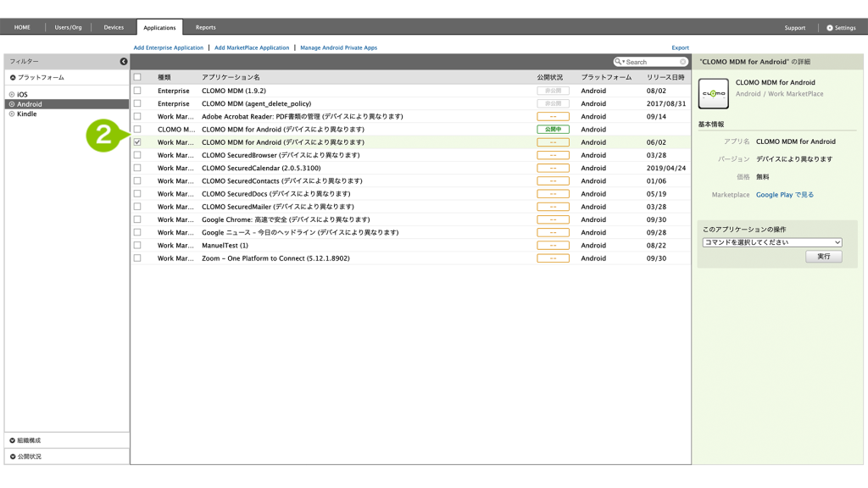Click 非公開 badge on CLOMO MDM (1.9.2)

pos(553,90)
